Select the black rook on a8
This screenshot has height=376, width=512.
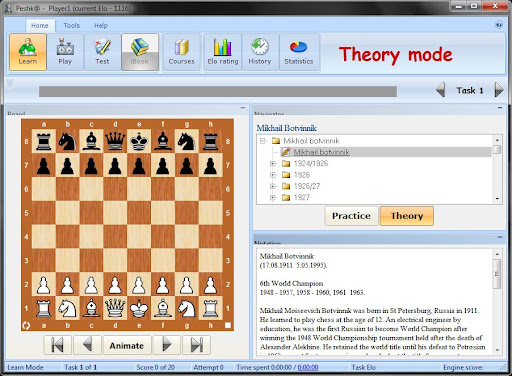tap(44, 141)
